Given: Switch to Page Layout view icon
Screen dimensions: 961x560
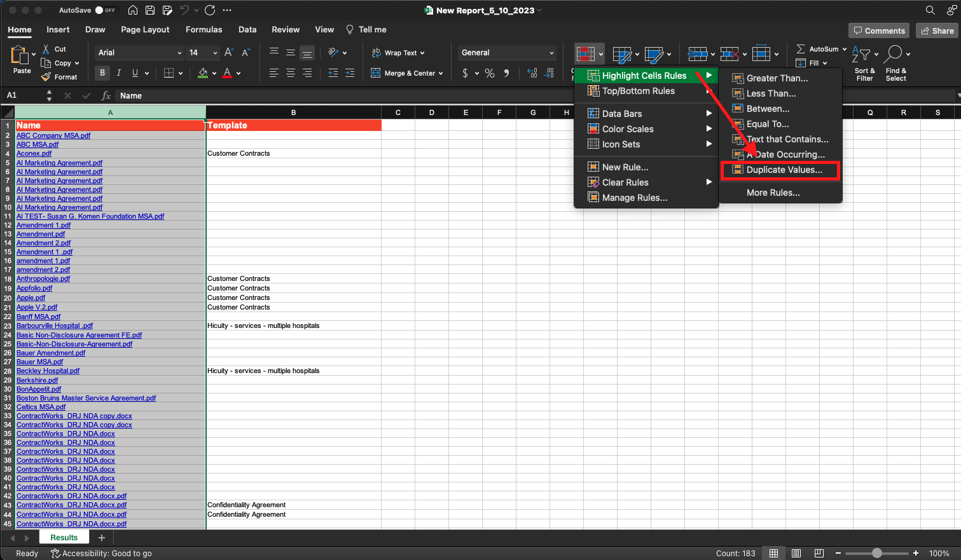Looking at the screenshot, I should (x=796, y=553).
